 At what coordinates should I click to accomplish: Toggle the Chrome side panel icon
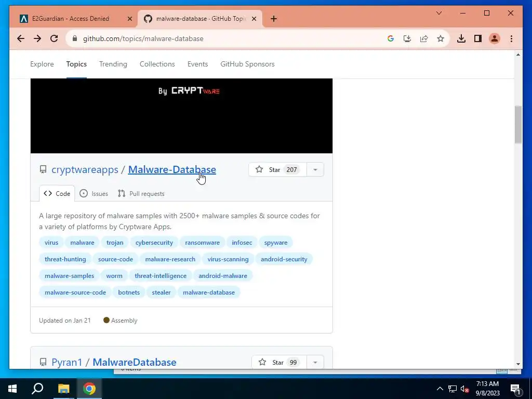[478, 38]
